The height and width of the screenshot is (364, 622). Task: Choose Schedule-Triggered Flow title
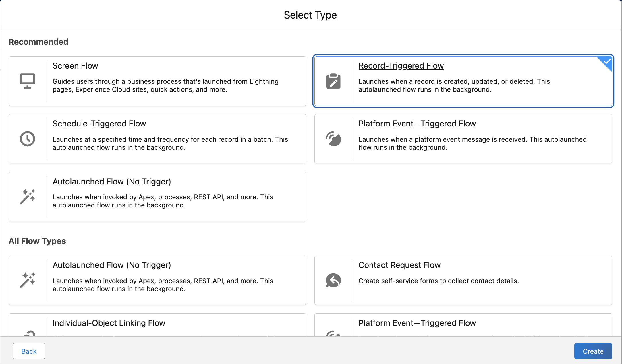pyautogui.click(x=99, y=124)
